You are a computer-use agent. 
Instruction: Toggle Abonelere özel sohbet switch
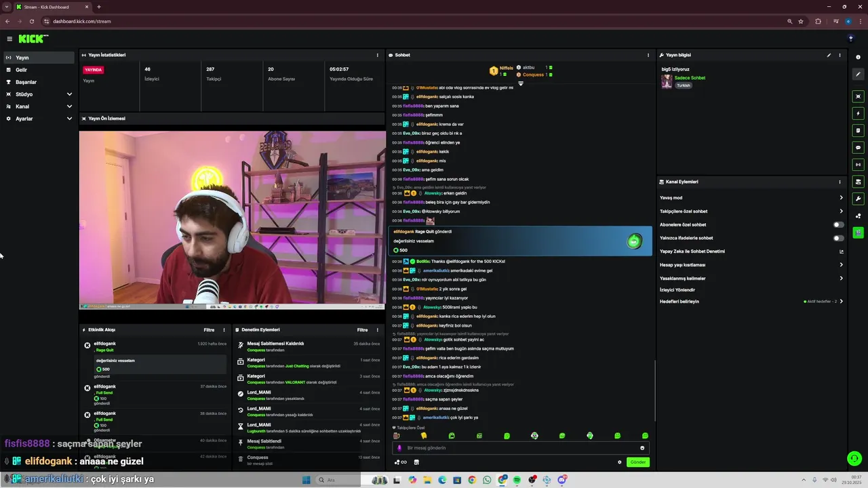coord(839,224)
